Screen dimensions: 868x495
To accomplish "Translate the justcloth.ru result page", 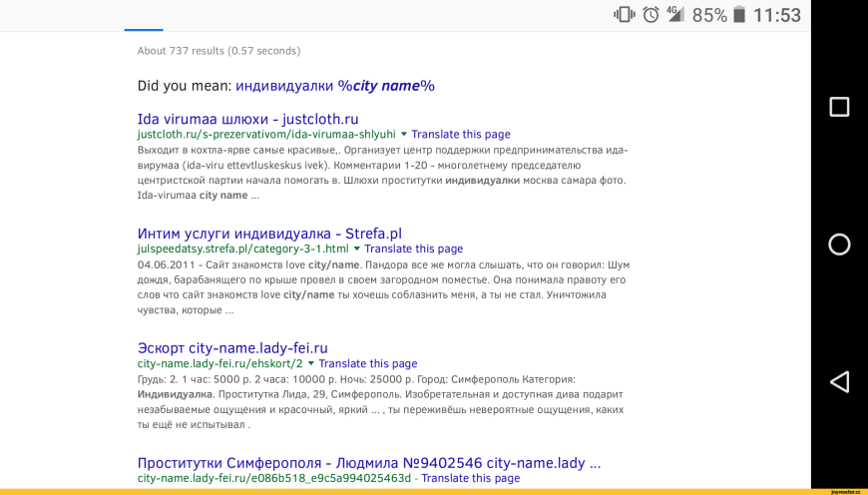I will click(460, 134).
